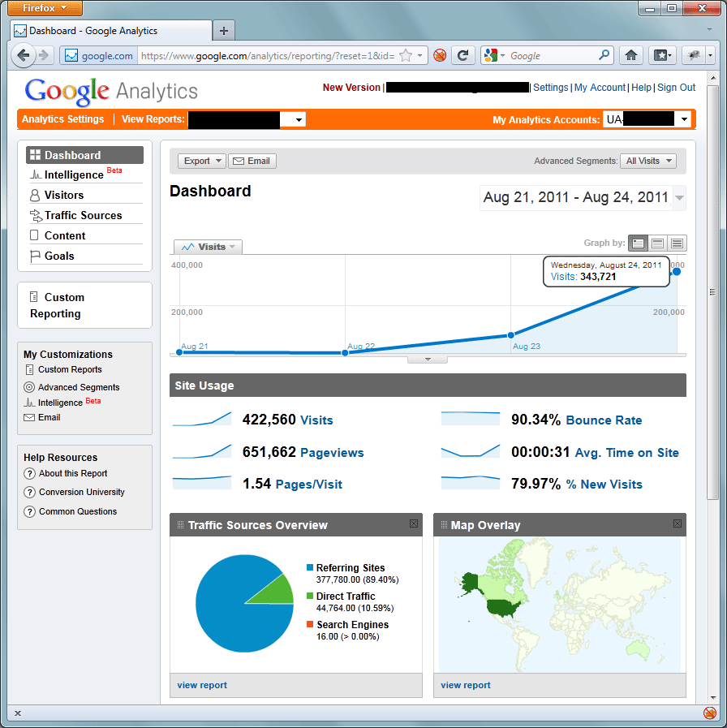The width and height of the screenshot is (727, 728).
Task: Open the address bar history dropdown arrow
Action: [419, 56]
